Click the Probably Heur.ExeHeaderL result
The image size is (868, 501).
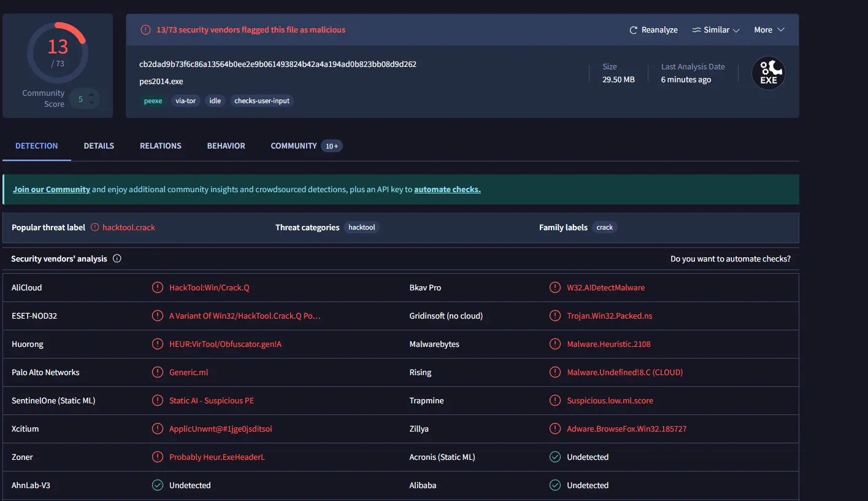pos(217,457)
